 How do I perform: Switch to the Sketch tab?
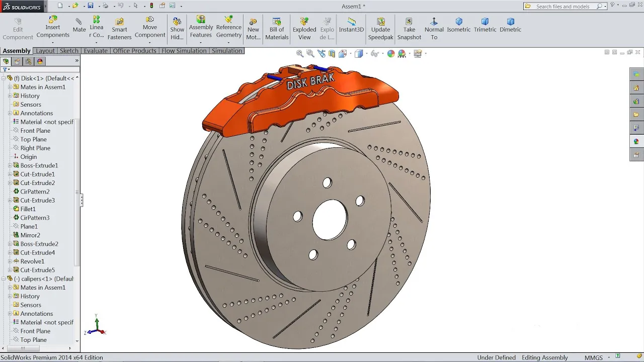tap(69, 51)
